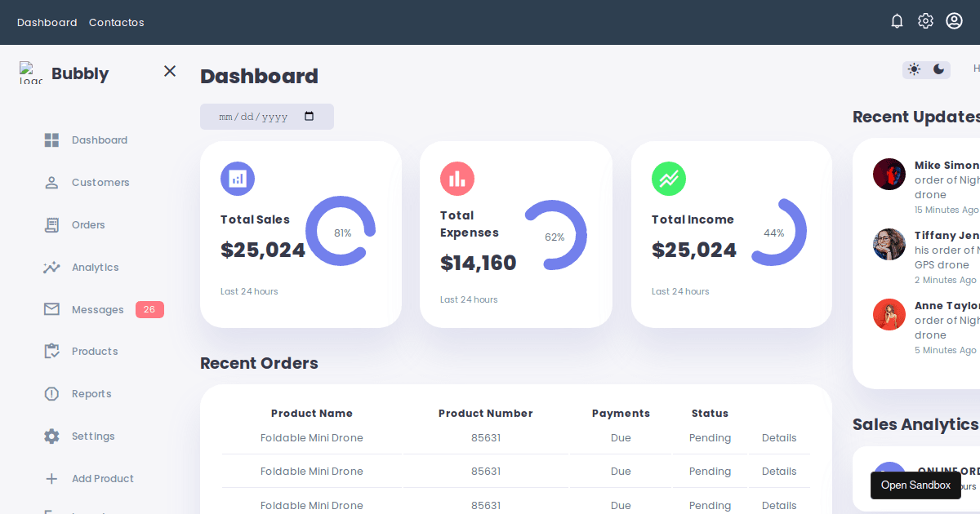
Task: Collapse the sidebar with the X control
Action: pyautogui.click(x=169, y=71)
